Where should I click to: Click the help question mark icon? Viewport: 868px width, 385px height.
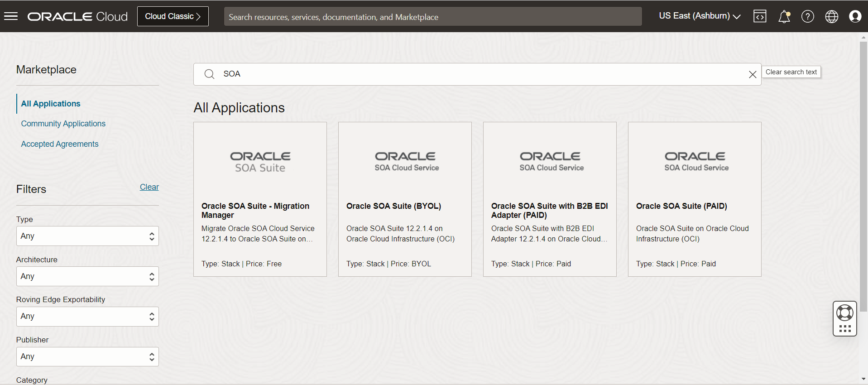pos(807,16)
